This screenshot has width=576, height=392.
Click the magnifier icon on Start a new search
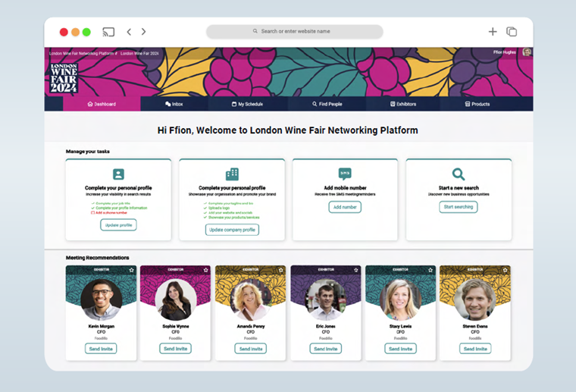(x=459, y=174)
